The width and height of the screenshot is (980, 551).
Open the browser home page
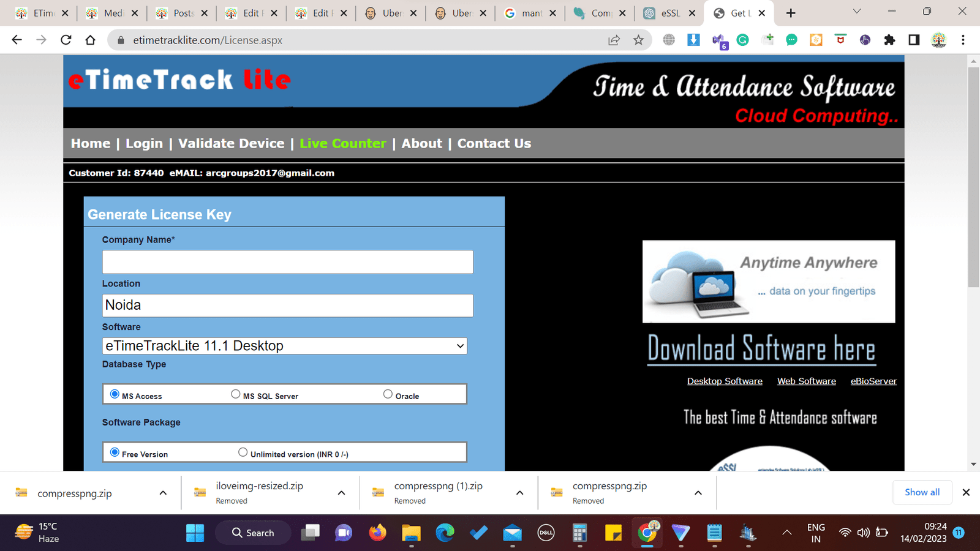click(91, 40)
